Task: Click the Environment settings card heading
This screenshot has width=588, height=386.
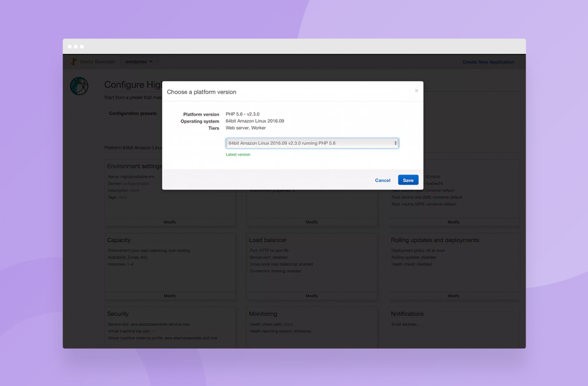Action: (x=134, y=166)
